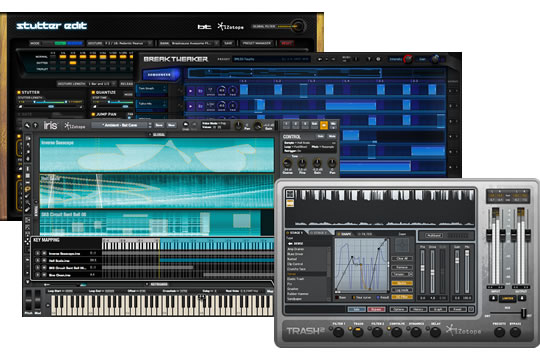Select the brush tool in Iris toolbar

pyautogui.click(x=28, y=196)
